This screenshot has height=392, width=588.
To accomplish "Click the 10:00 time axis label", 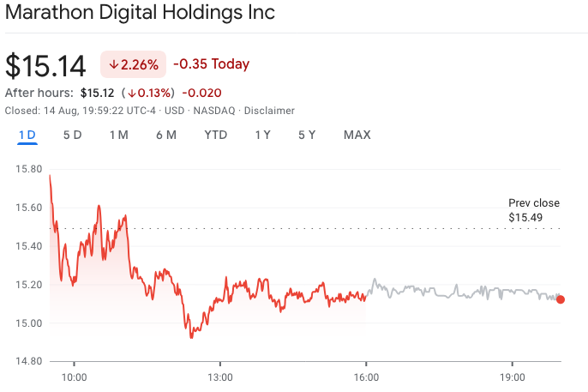I will [74, 376].
